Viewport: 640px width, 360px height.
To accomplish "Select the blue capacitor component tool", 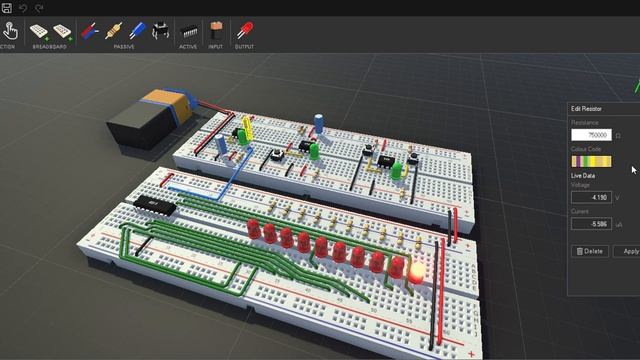I will coord(137,31).
